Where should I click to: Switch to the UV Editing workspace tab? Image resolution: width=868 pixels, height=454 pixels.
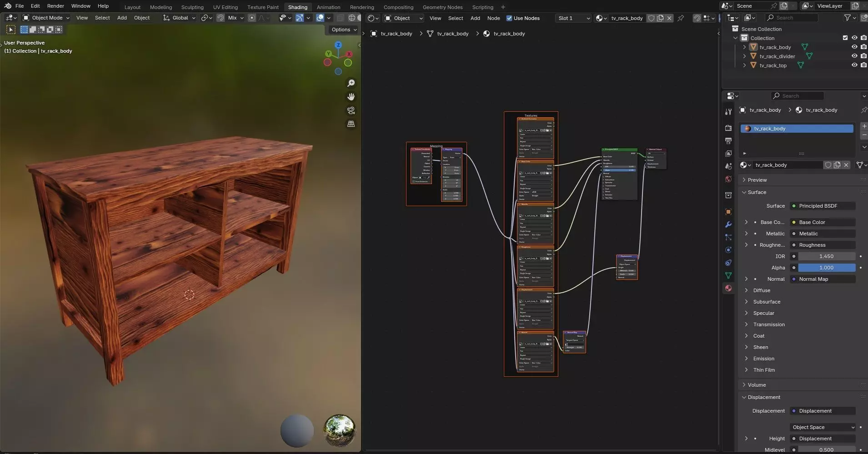[x=225, y=7]
